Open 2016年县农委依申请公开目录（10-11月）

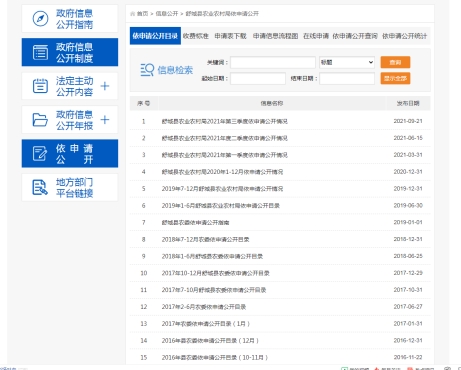coord(215,358)
